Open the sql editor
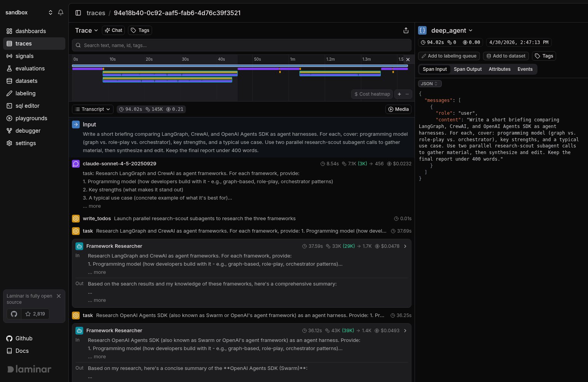Screen dimensions: 588x382 tap(34, 106)
